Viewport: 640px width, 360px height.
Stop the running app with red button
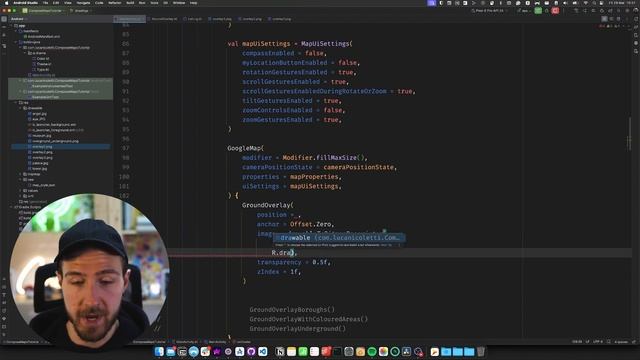(x=555, y=11)
